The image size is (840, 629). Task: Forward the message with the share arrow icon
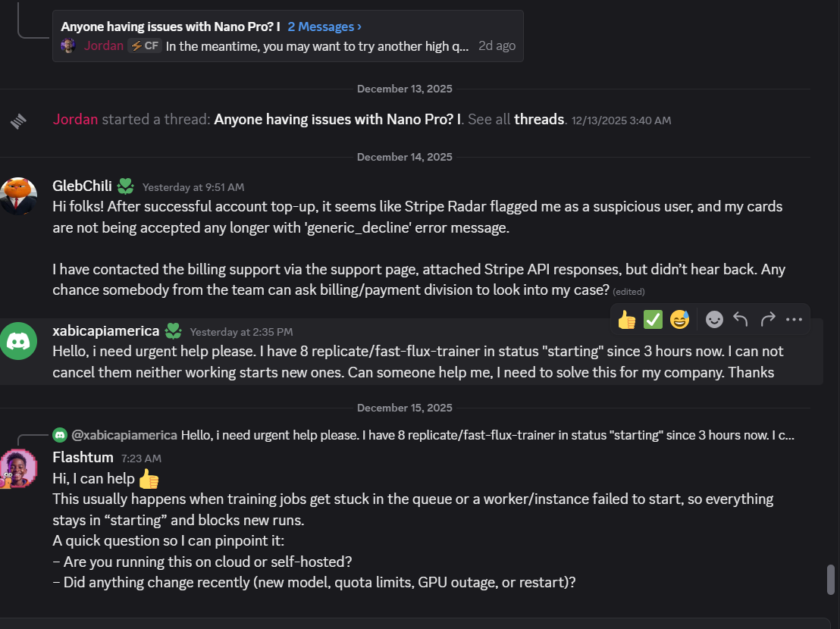766,319
